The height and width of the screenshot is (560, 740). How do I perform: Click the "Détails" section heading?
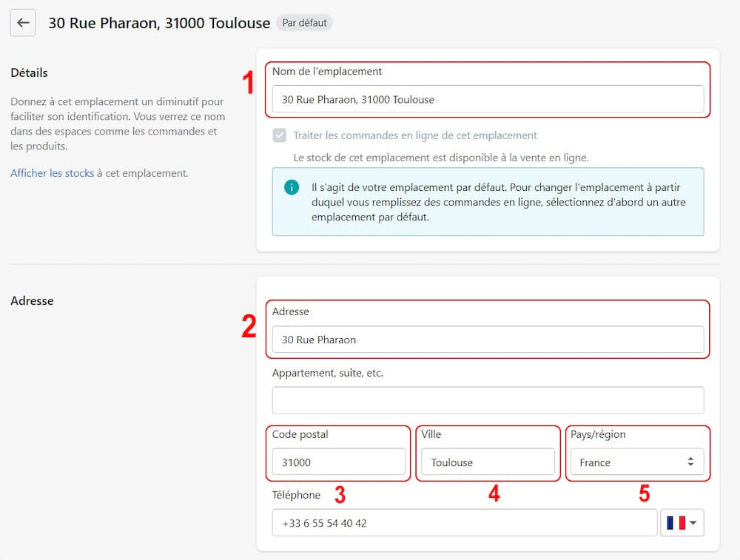[29, 72]
